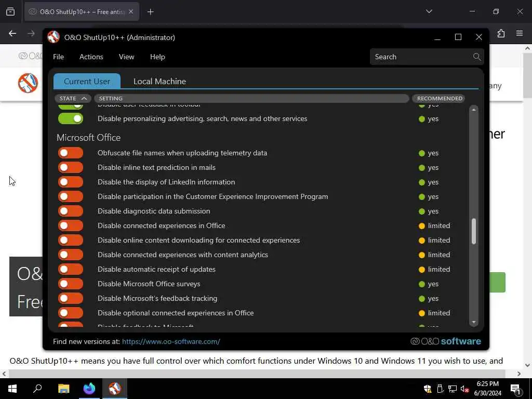The width and height of the screenshot is (532, 399).
Task: Enable Obfuscate file names when uploading telemetry
Action: click(x=71, y=153)
